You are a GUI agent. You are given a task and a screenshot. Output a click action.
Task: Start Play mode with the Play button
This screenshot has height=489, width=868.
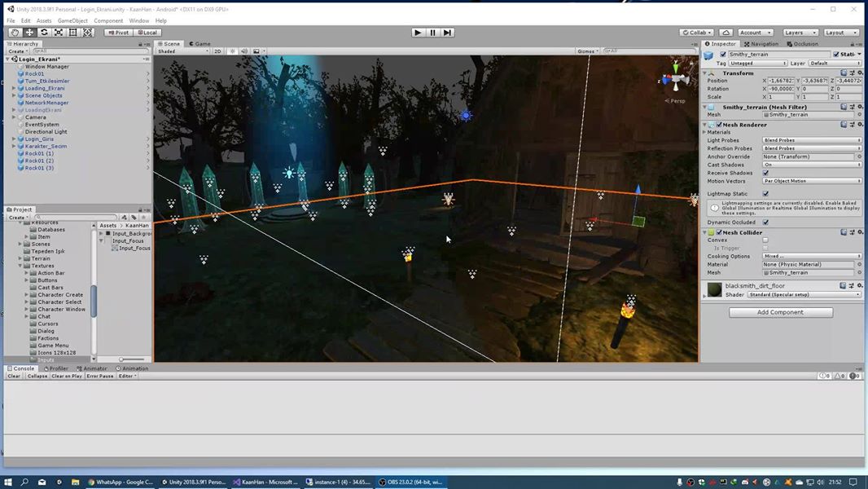point(418,33)
